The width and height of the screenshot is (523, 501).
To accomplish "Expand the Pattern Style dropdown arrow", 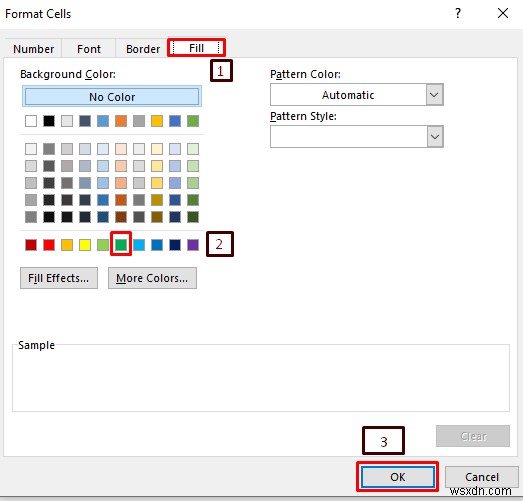I will point(434,137).
